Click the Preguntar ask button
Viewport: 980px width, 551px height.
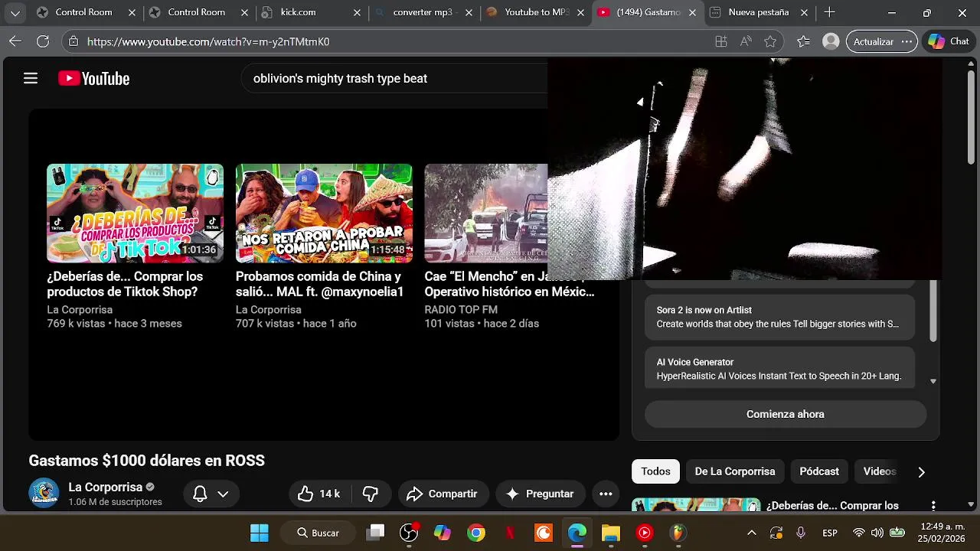click(x=540, y=494)
